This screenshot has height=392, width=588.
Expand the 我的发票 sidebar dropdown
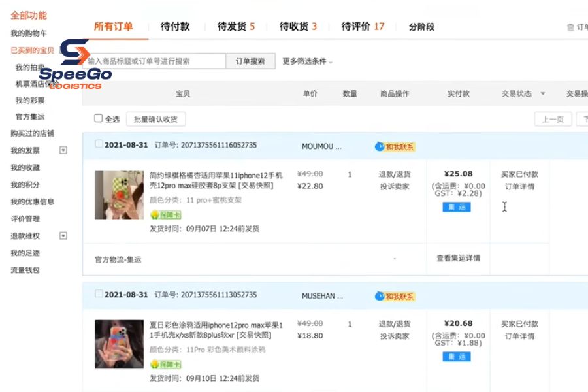[63, 150]
